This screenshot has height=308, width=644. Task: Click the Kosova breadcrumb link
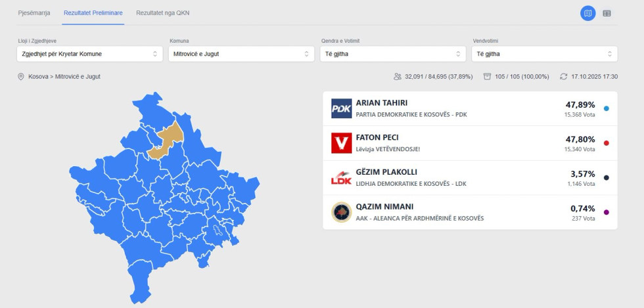point(38,77)
